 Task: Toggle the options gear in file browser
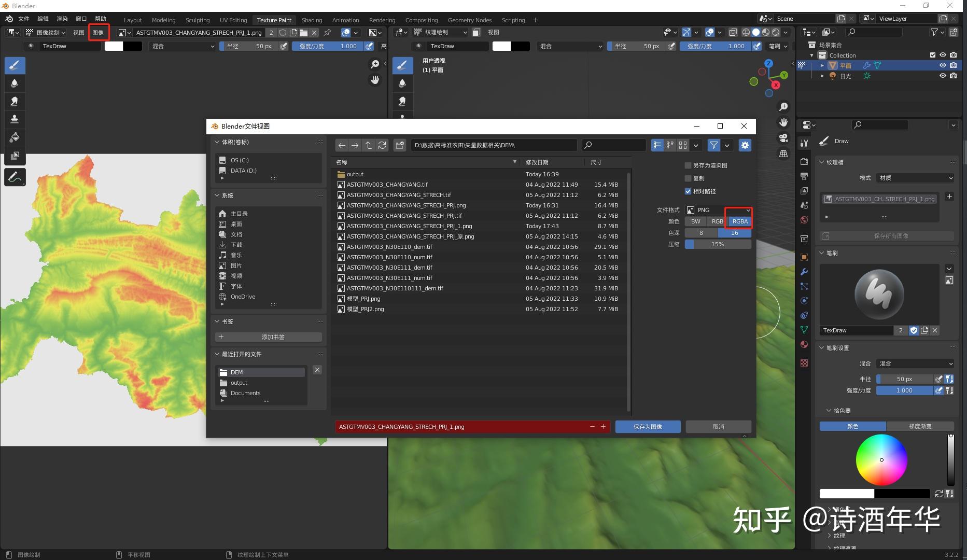[745, 145]
